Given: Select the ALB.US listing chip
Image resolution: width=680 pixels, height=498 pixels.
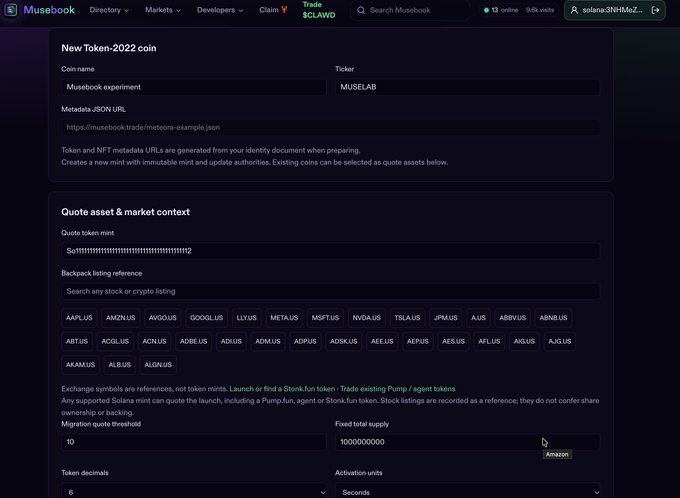Looking at the screenshot, I should point(119,365).
